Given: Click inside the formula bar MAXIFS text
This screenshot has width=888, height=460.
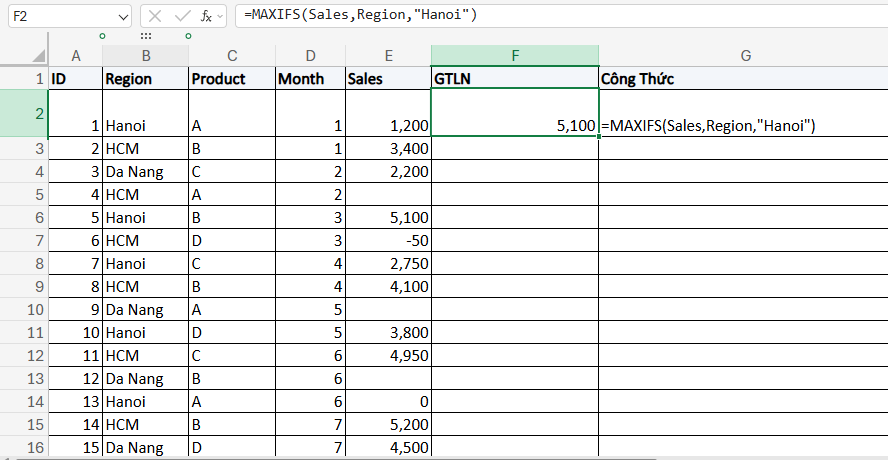Looking at the screenshot, I should pos(360,16).
